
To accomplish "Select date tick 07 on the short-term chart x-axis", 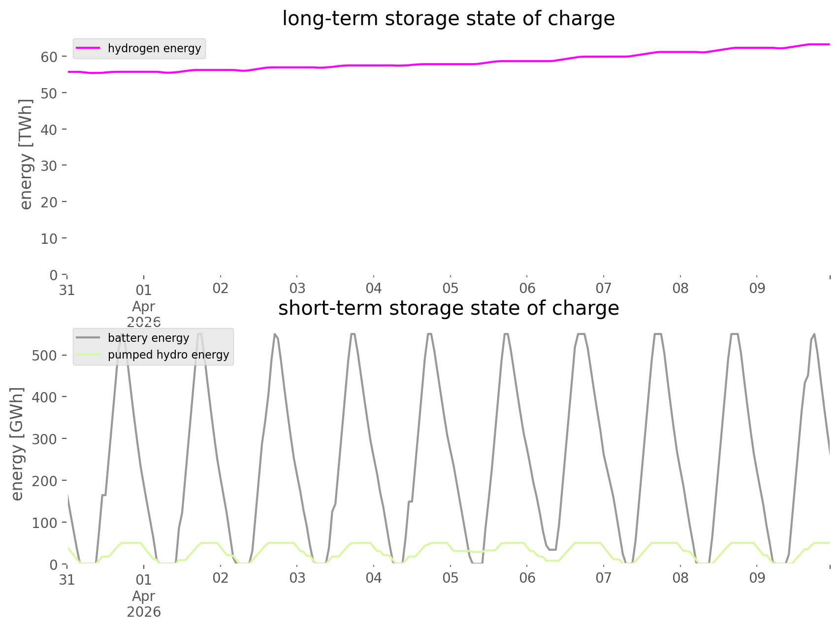I will pyautogui.click(x=603, y=578).
